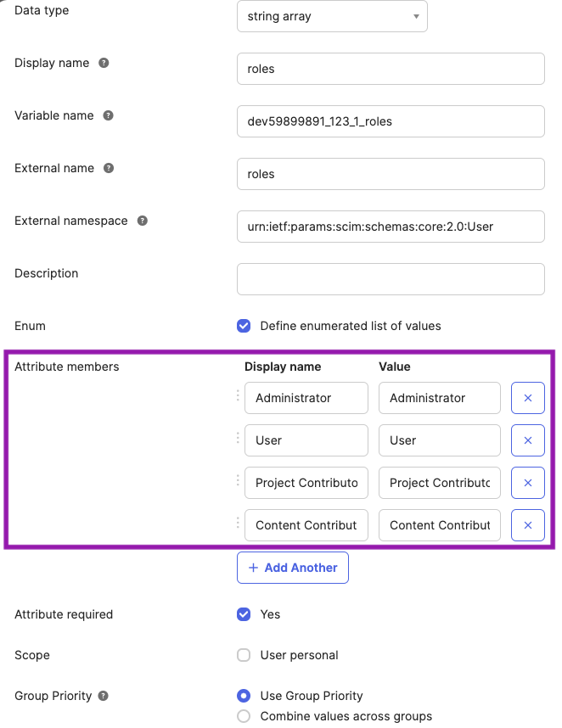Edit the Project Contributor value field
Viewport: 562px width, 728px height.
pyautogui.click(x=440, y=483)
